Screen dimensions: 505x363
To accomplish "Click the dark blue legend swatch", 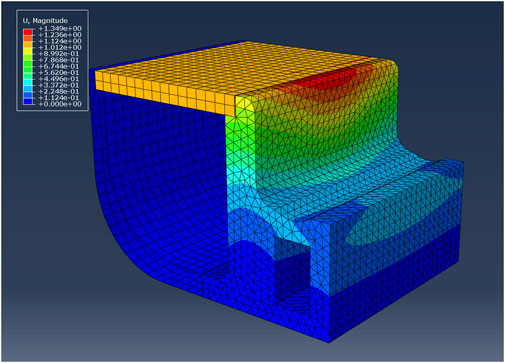I will [28, 101].
